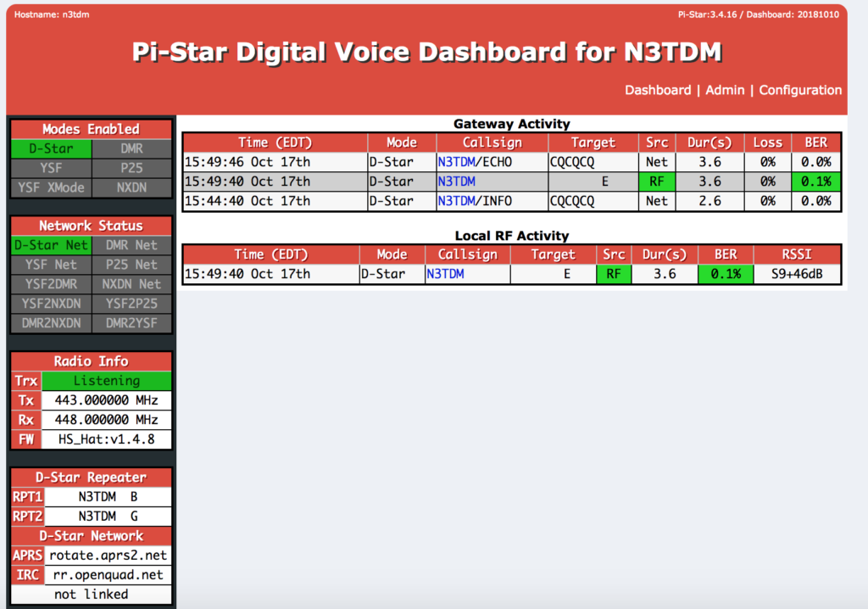Select the APRS server rotate.aprs2.net
Viewport: 868px width, 609px height.
tap(108, 556)
